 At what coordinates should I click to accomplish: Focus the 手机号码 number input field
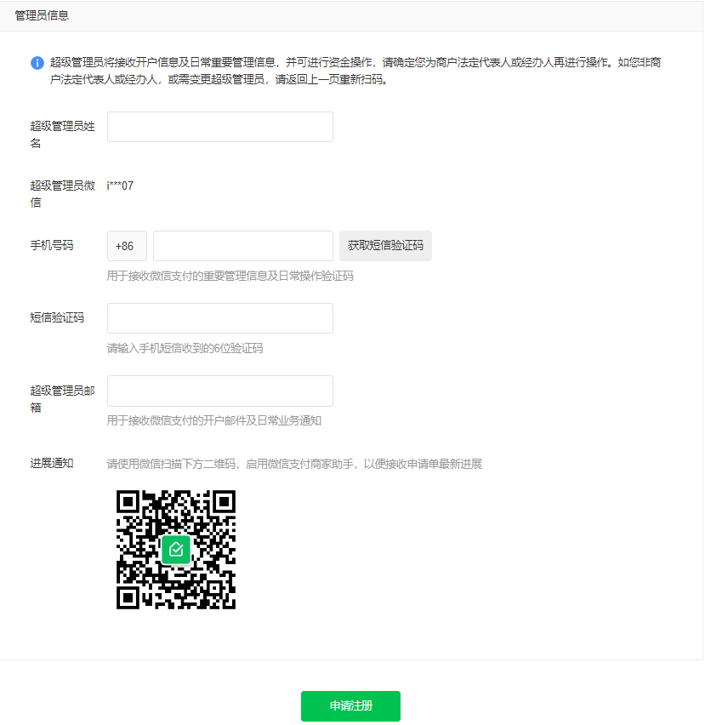[243, 246]
